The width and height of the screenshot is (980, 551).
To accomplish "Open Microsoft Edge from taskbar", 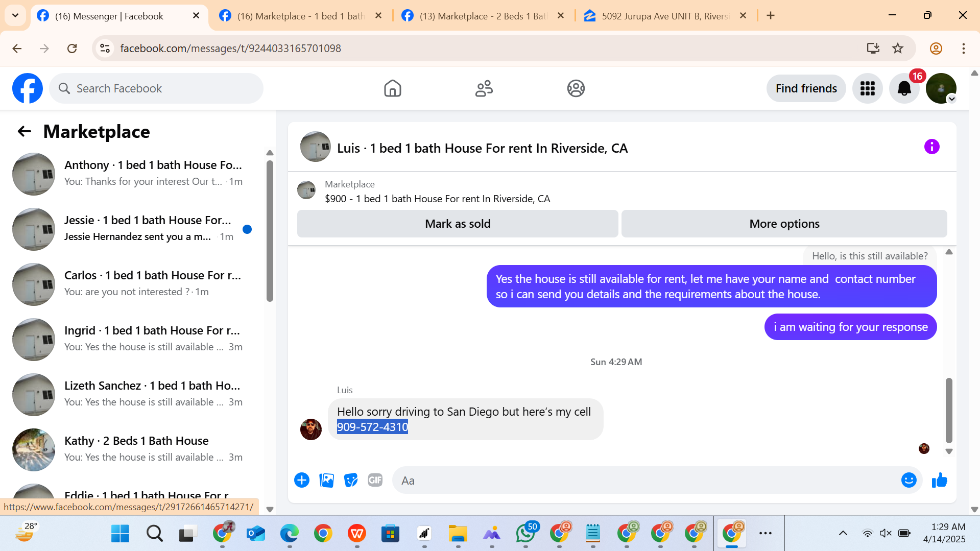I will point(289,533).
